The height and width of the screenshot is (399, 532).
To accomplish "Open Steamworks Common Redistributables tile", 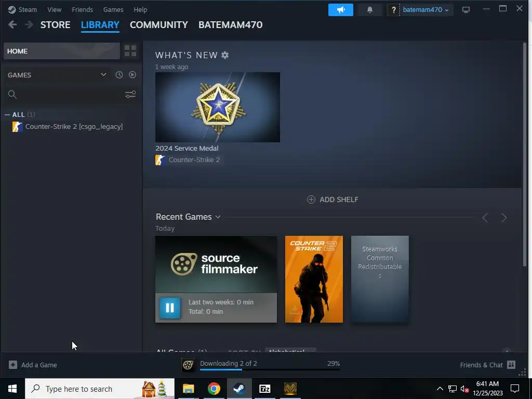I will click(380, 279).
